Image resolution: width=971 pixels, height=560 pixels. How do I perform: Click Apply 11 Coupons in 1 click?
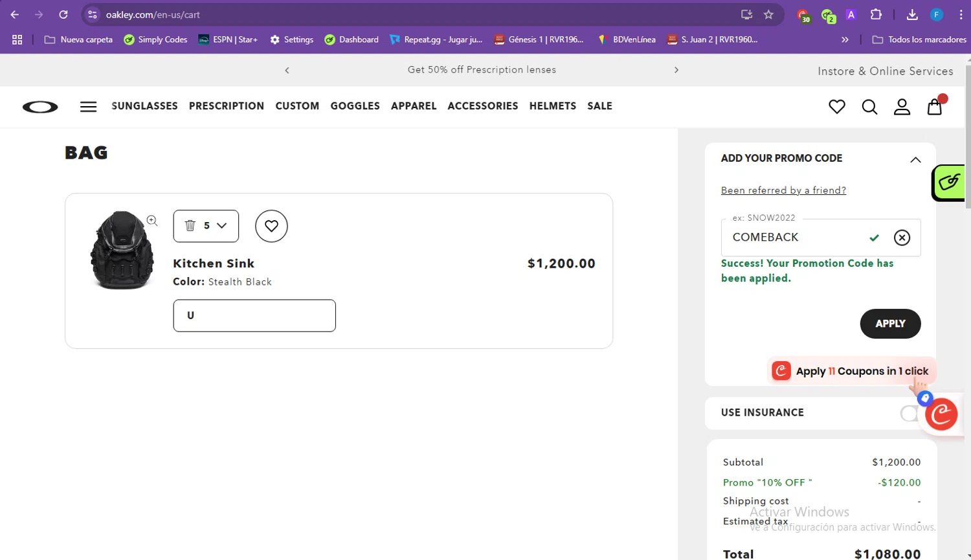[x=852, y=371]
